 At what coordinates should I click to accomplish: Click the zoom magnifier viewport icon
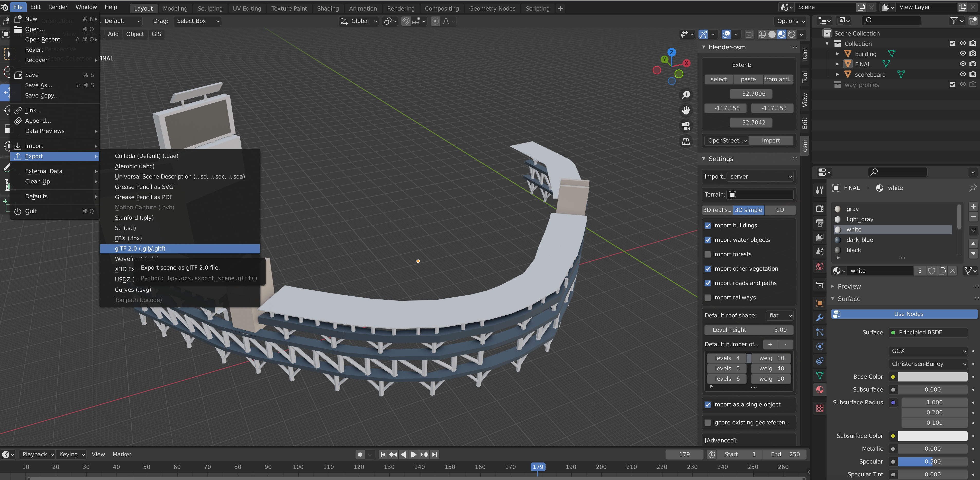click(x=686, y=95)
